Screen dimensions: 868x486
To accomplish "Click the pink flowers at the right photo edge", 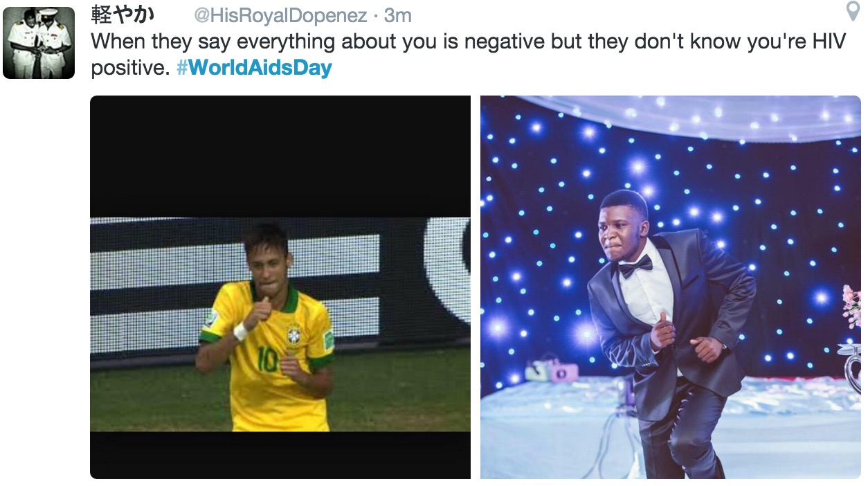I will [852, 305].
